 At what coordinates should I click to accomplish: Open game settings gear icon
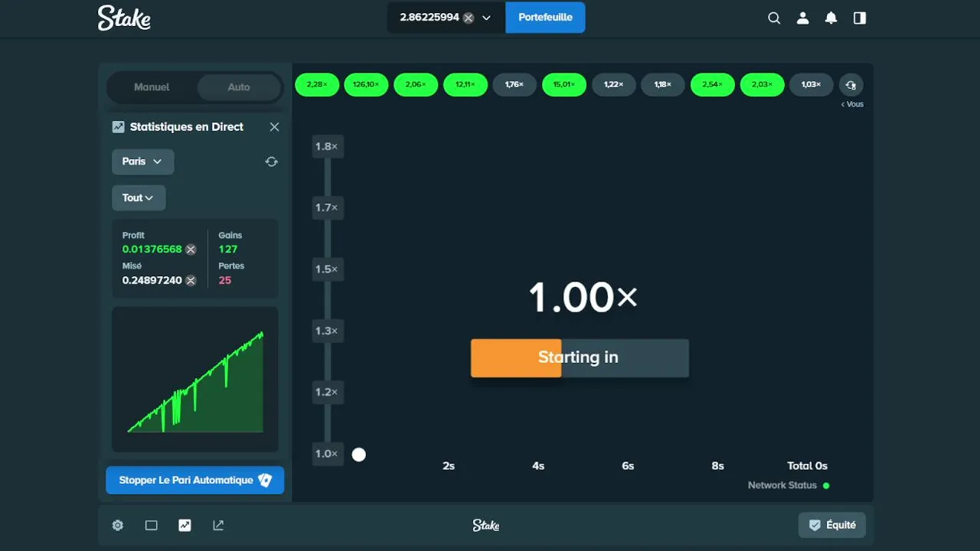(x=117, y=525)
